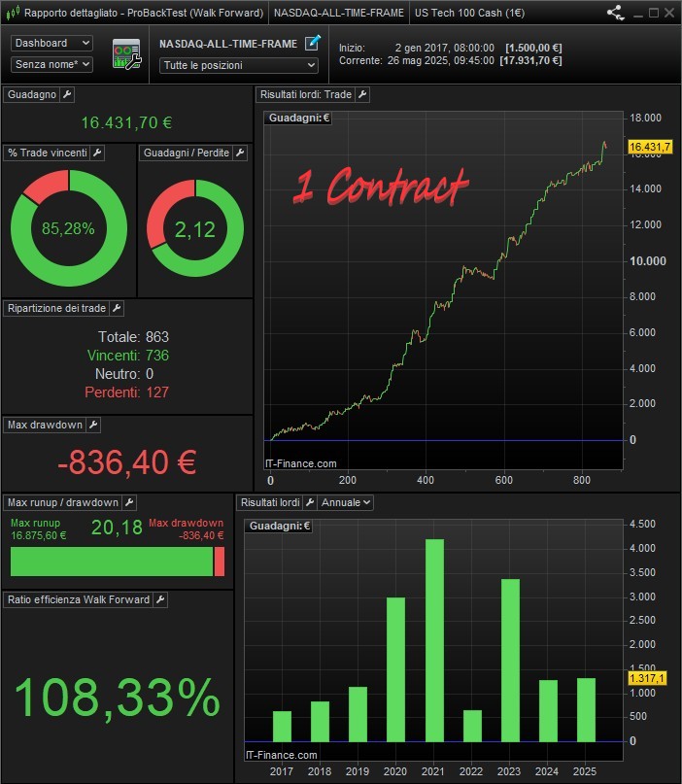
Task: Open Ratio efficienza Walk Forward wrench settings
Action: click(161, 599)
